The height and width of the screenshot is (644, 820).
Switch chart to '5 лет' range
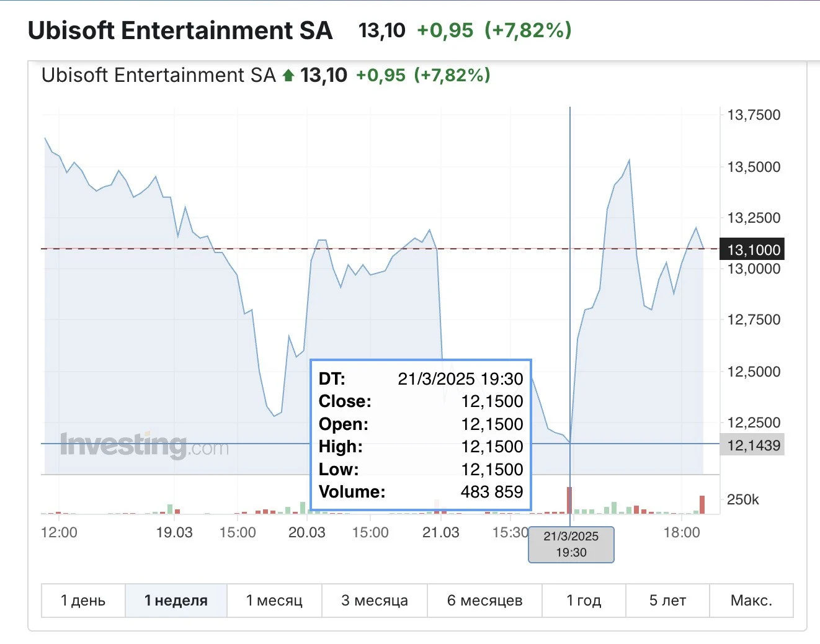667,601
